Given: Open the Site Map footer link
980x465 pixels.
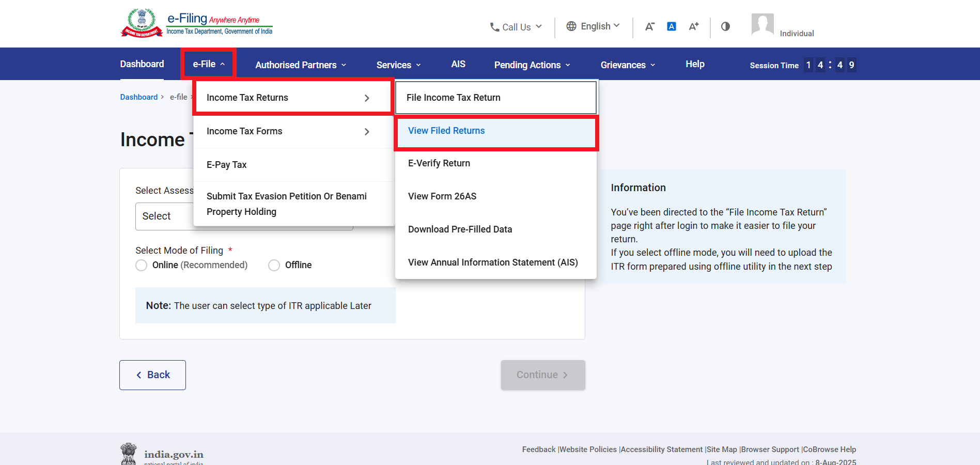Looking at the screenshot, I should 722,450.
